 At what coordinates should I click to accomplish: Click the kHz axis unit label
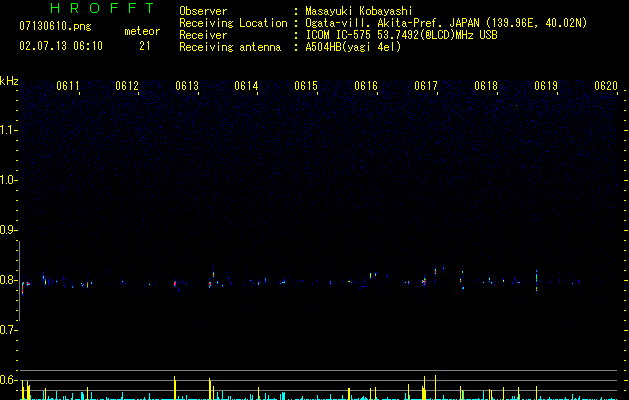tap(9, 81)
